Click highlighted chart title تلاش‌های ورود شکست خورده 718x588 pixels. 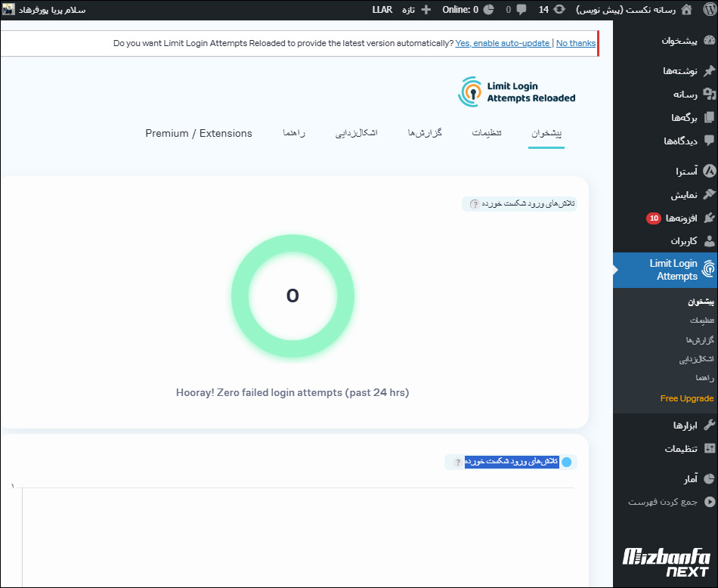click(512, 462)
